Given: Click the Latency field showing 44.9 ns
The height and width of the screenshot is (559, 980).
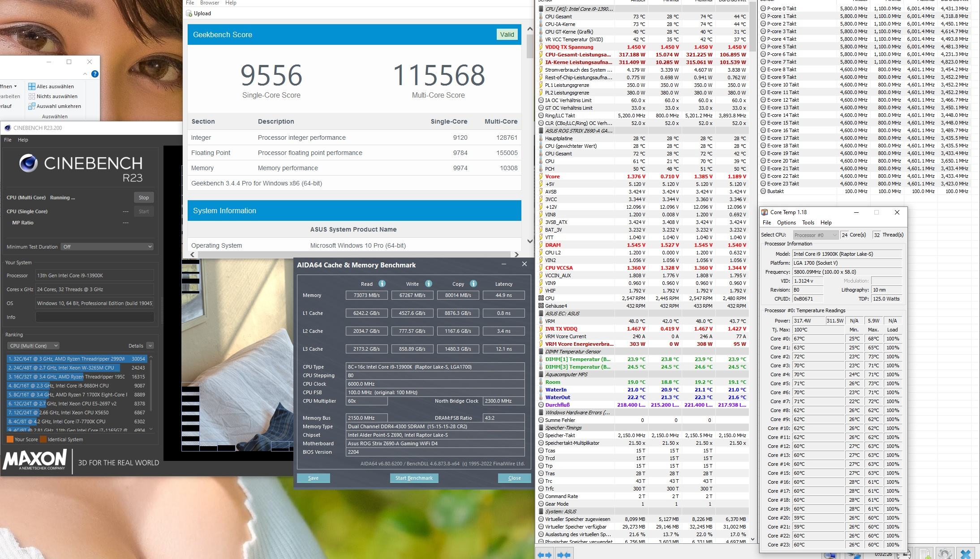Looking at the screenshot, I should click(x=504, y=295).
